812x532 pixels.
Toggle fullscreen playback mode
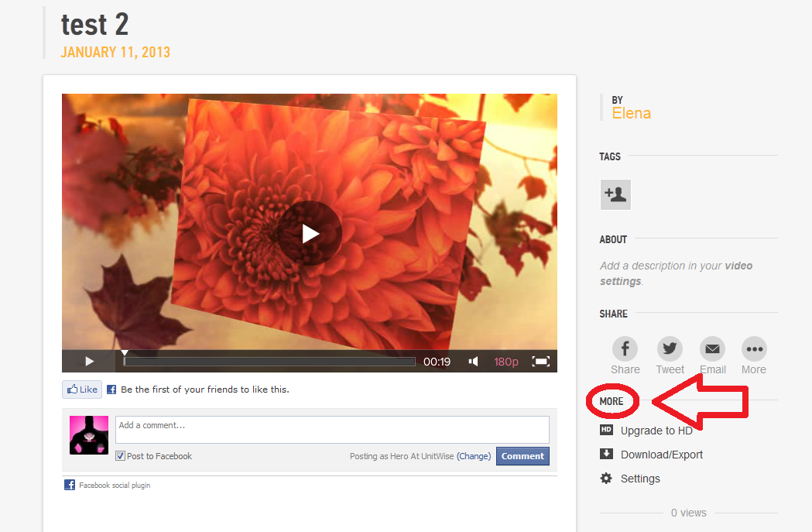(541, 361)
